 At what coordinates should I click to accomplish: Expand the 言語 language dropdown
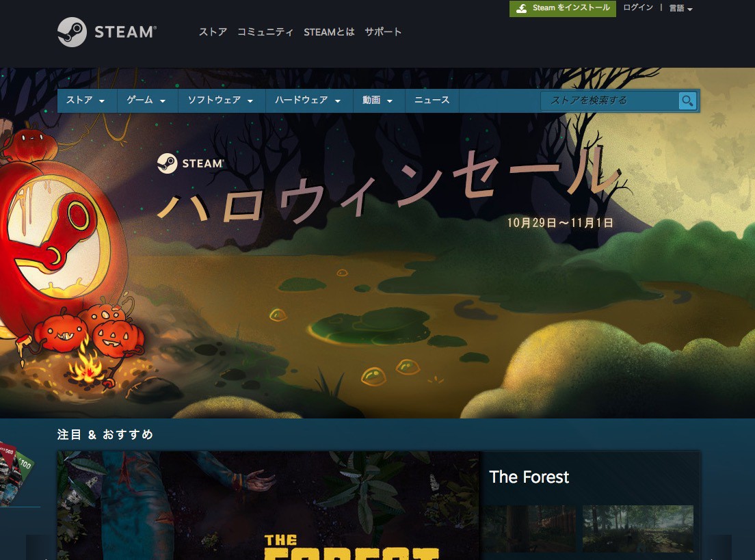(x=680, y=8)
